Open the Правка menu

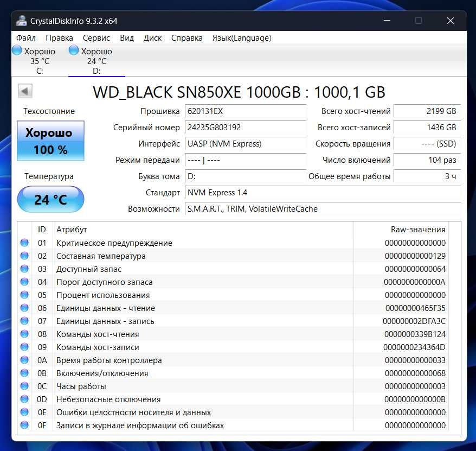[x=59, y=38]
